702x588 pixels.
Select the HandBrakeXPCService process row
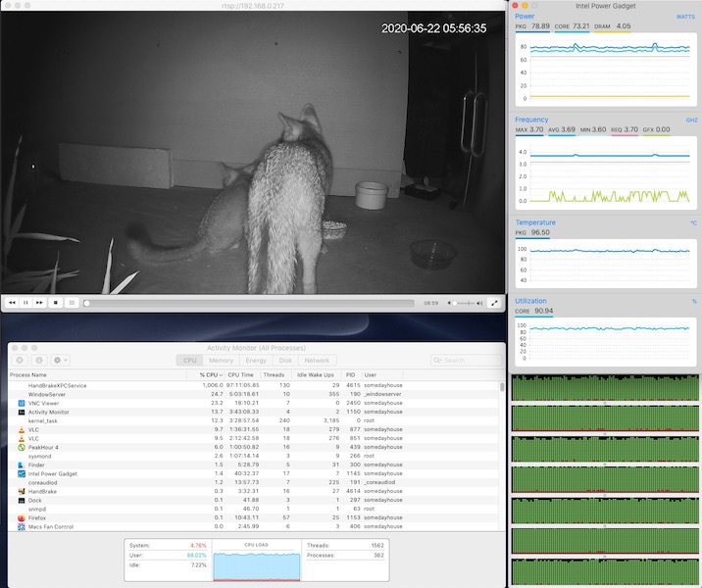coord(253,385)
